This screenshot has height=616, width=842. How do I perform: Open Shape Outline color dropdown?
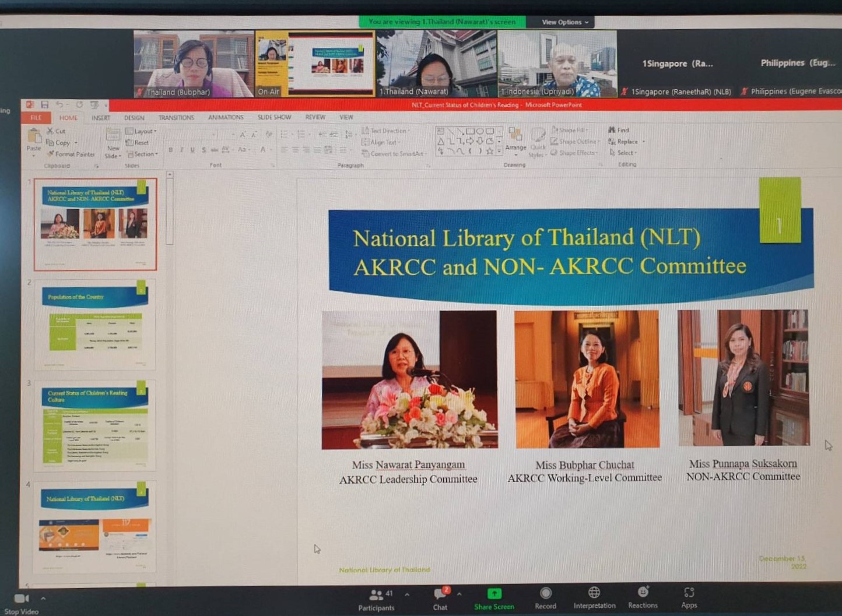(x=574, y=141)
